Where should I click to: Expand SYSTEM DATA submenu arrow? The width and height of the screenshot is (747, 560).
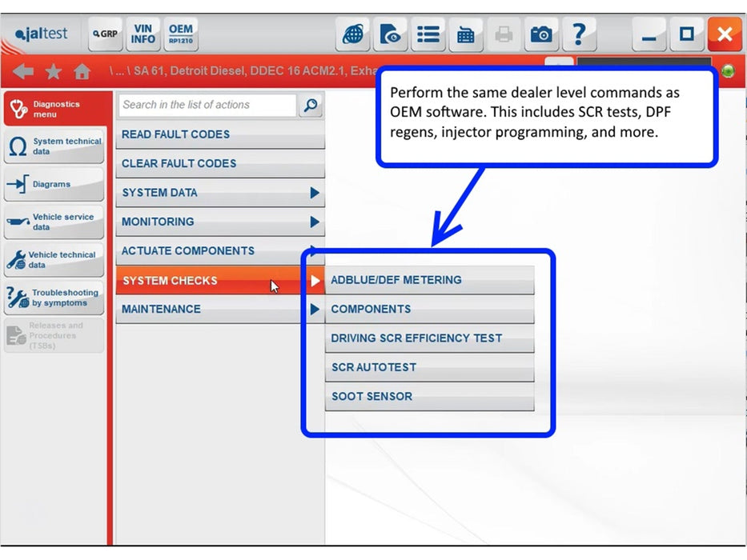315,193
